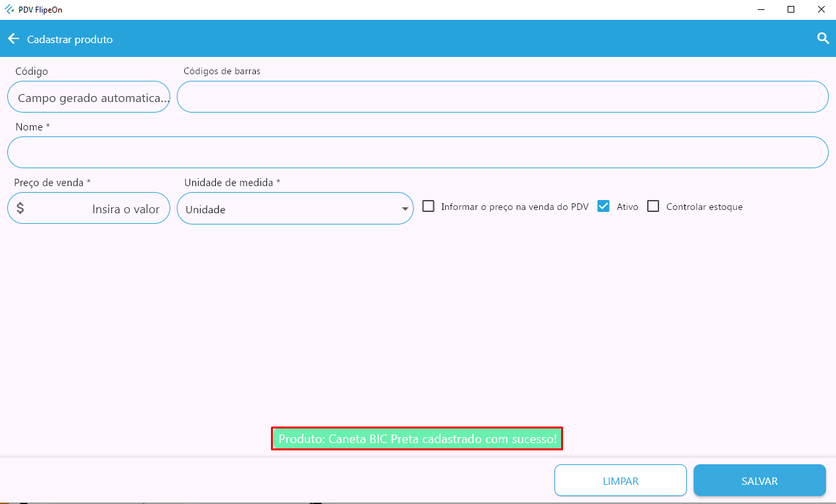Focus the 'Códigos de barras' input field
836x504 pixels.
(x=502, y=97)
